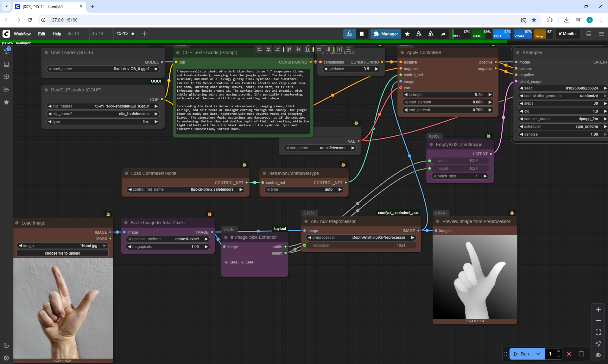Screen dimensions: 608x364
Task: Switch to the 45-14 workflow tab
Action: click(x=98, y=34)
